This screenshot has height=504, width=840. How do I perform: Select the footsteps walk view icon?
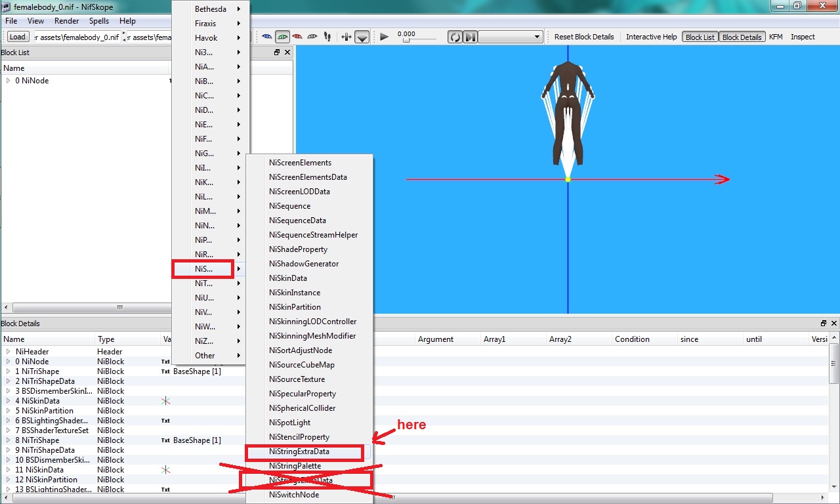click(327, 37)
